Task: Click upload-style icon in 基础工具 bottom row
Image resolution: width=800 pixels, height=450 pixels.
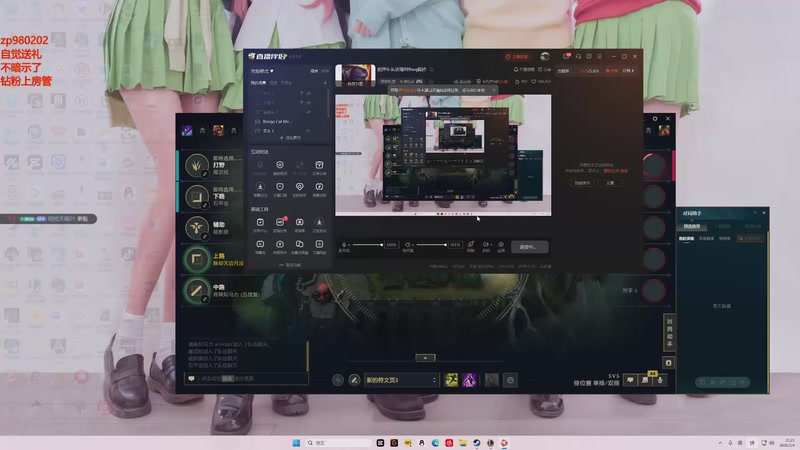Action: click(280, 246)
